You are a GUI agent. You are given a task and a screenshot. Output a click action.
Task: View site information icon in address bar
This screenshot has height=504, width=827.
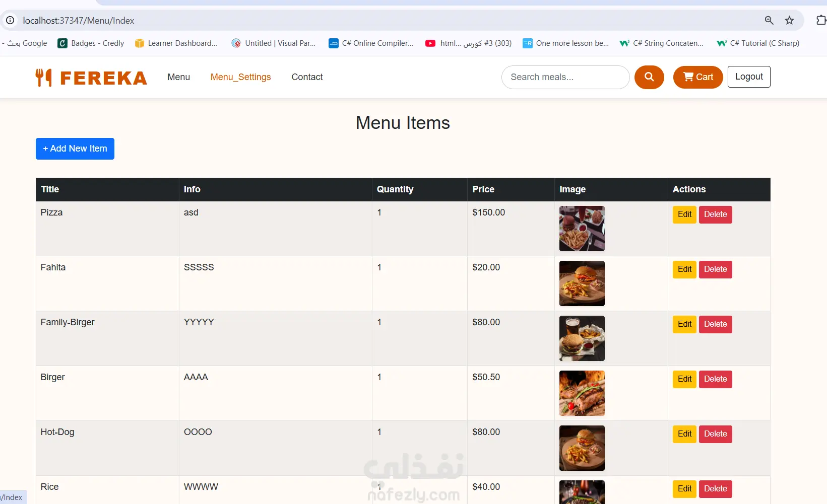(x=10, y=21)
